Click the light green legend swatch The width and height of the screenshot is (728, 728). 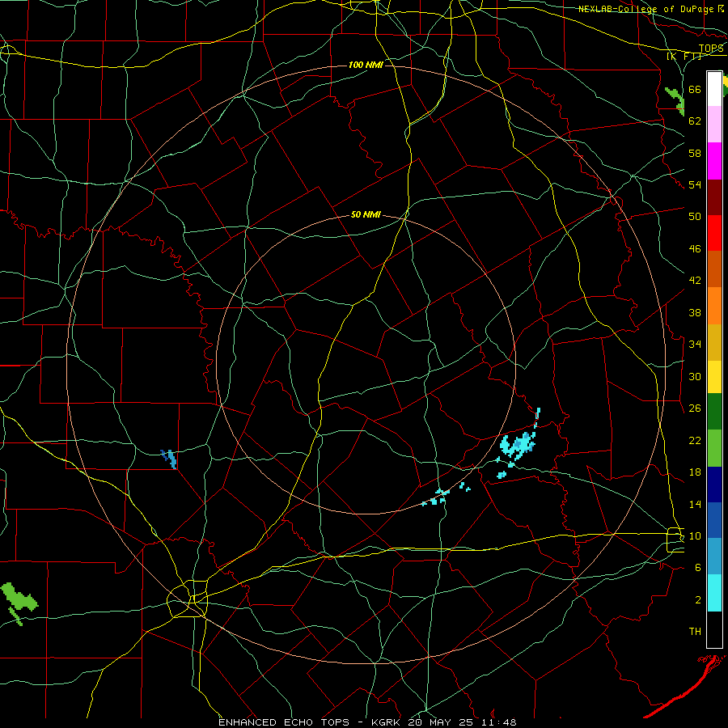[x=714, y=448]
